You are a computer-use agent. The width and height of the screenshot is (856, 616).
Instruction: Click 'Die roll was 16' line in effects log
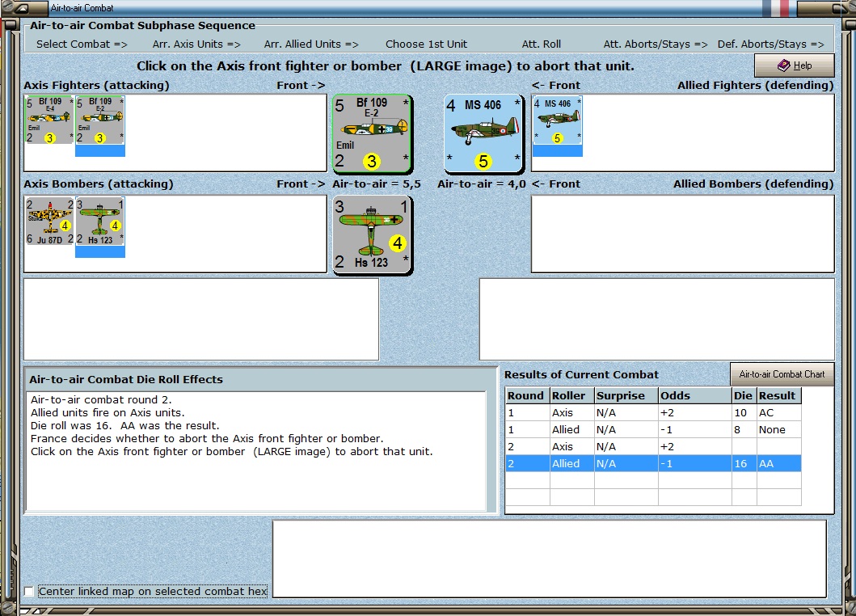point(125,425)
